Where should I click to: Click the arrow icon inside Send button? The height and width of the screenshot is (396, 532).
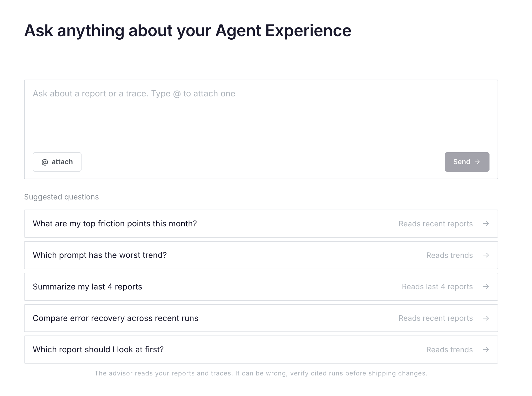pos(477,162)
